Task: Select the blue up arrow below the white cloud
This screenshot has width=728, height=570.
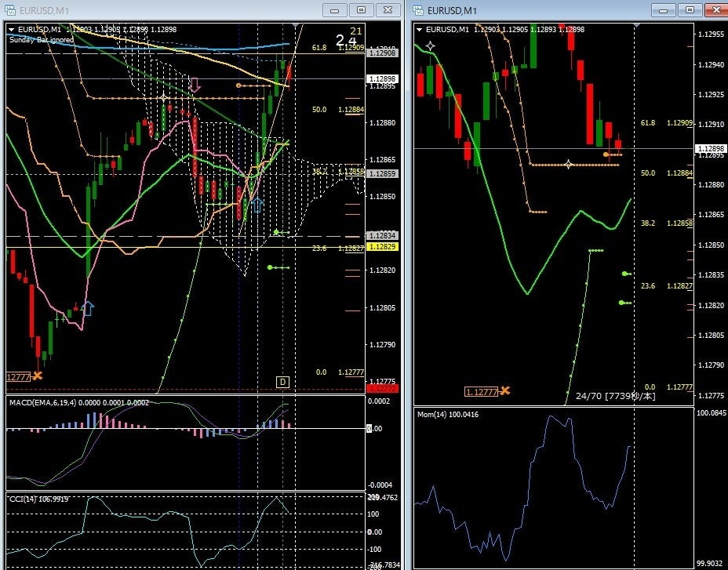Action: click(x=257, y=205)
